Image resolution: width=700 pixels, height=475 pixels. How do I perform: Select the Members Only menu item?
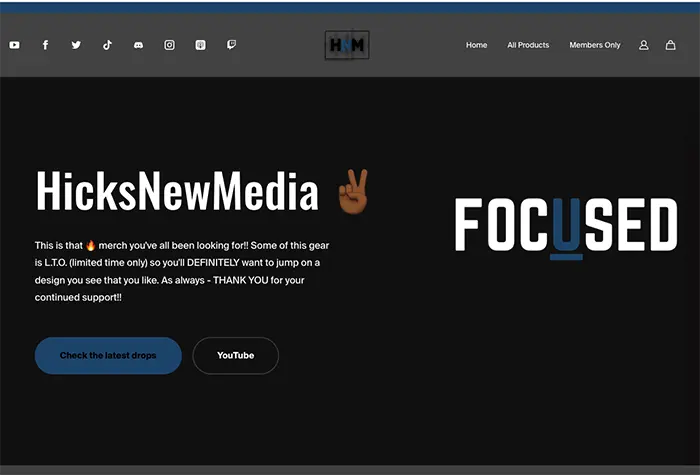tap(595, 45)
